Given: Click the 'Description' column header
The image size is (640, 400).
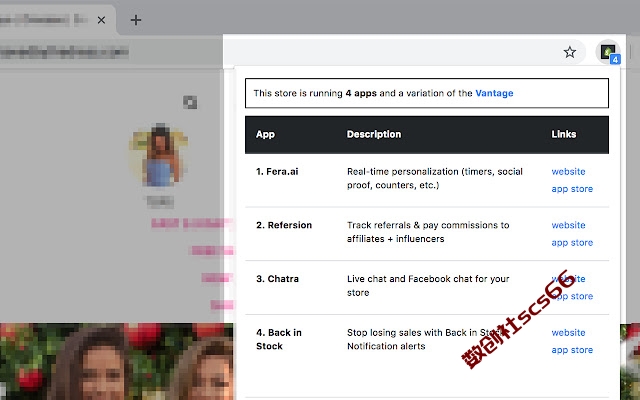Looking at the screenshot, I should 374,134.
